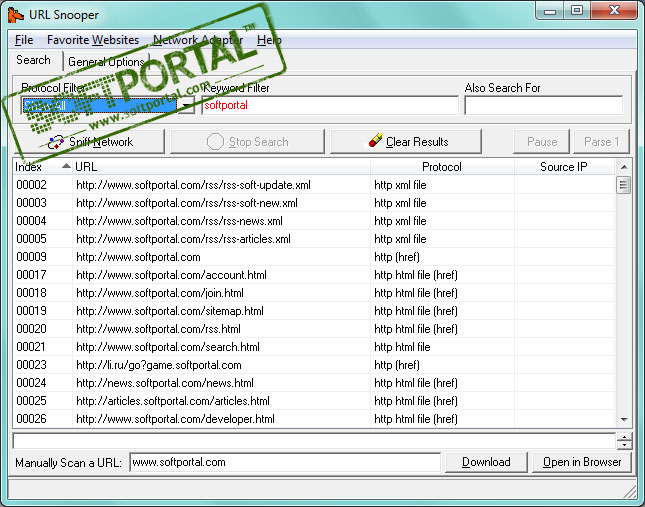Click index cell 00021

tap(31, 347)
